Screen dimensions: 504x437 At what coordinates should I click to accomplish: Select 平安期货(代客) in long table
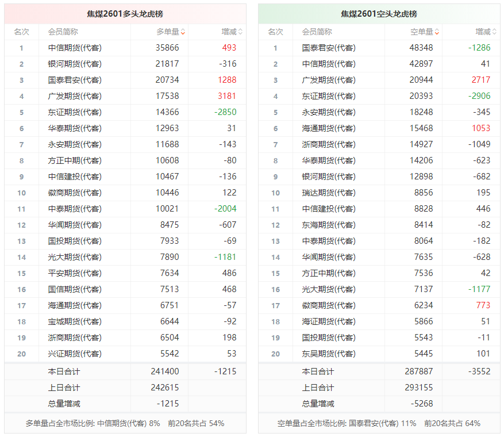(75, 273)
